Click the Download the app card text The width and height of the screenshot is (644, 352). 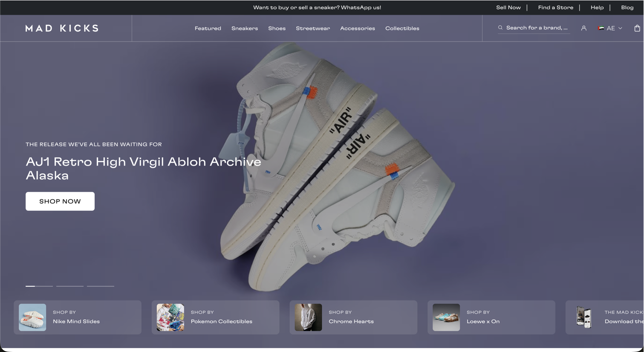pyautogui.click(x=624, y=317)
